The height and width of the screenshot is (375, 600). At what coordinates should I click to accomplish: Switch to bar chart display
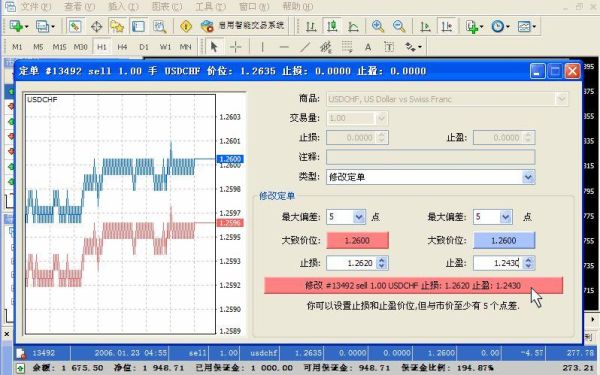tap(311, 26)
